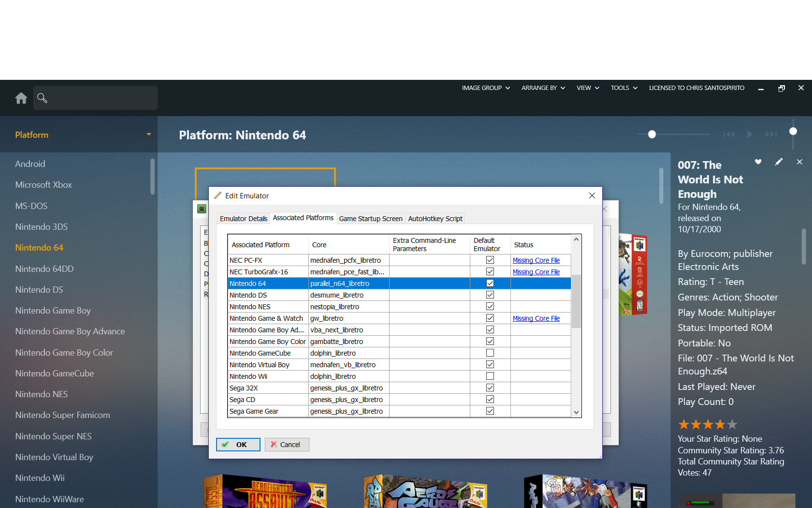Enable default emulator for Nintendo GameCube row

[x=490, y=353]
